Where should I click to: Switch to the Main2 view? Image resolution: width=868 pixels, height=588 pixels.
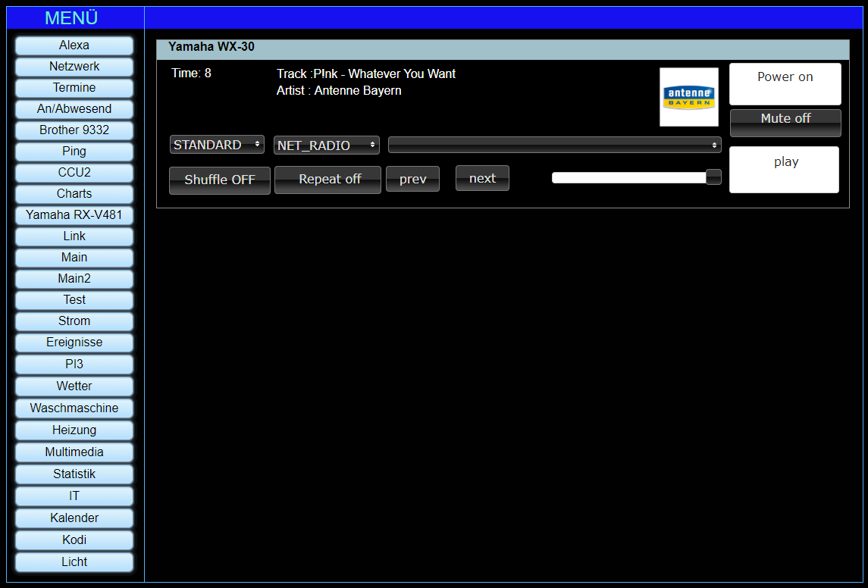pos(74,279)
